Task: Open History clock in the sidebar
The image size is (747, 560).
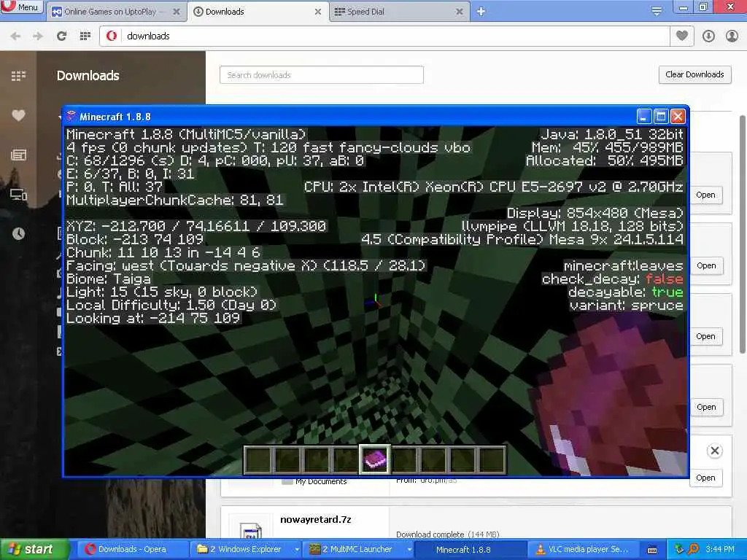Action: coord(18,233)
